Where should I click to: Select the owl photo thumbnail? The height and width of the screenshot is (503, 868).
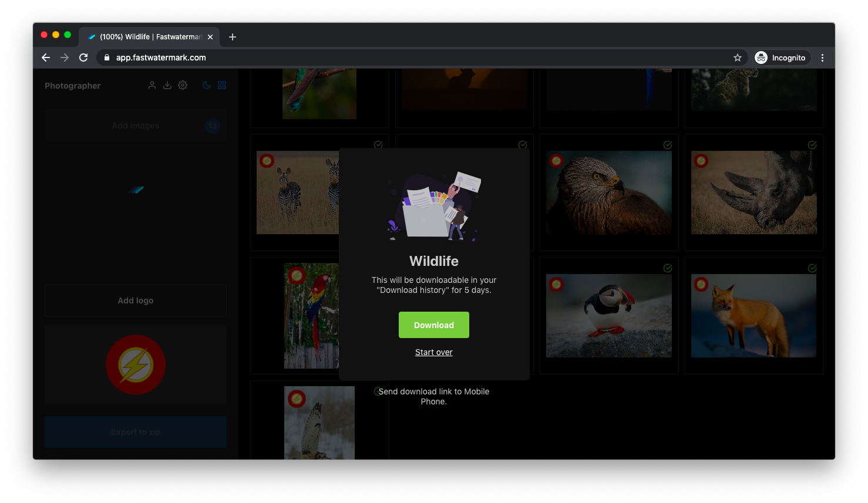pos(319,423)
